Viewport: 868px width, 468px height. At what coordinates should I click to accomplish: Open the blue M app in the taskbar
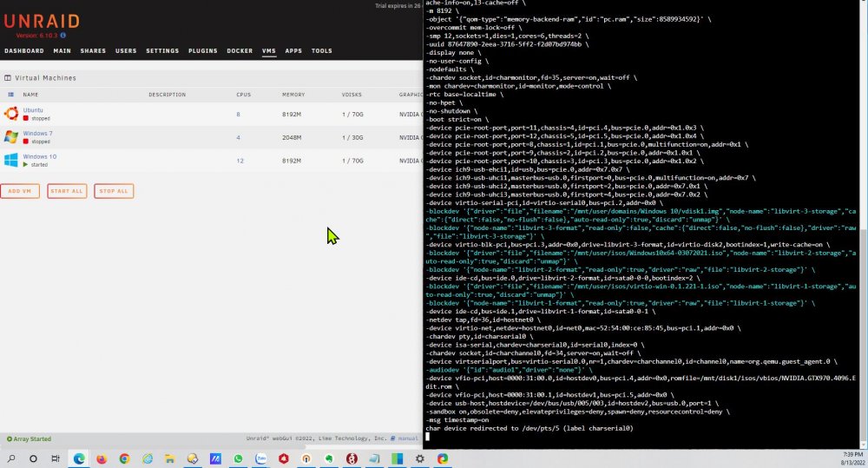point(215,458)
